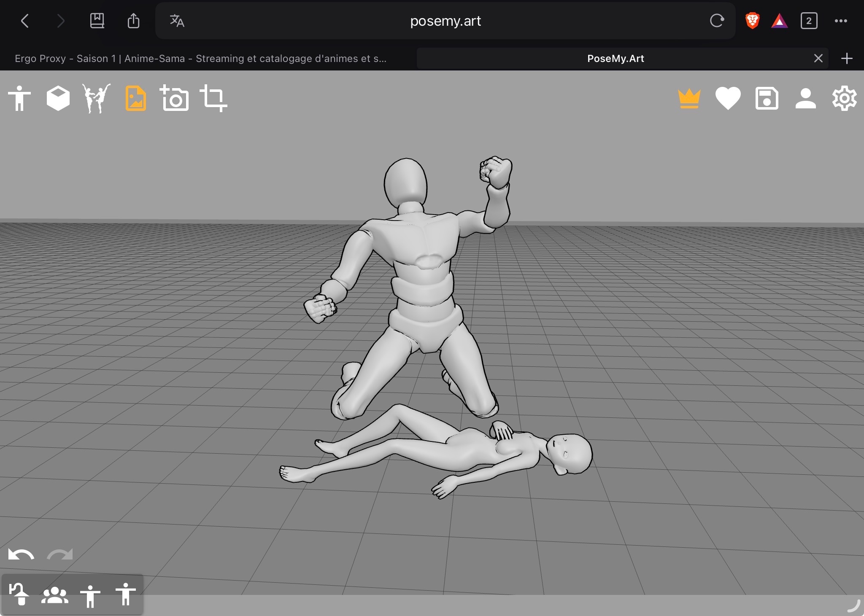Click the 3D cube props icon
The width and height of the screenshot is (864, 616).
tap(58, 98)
